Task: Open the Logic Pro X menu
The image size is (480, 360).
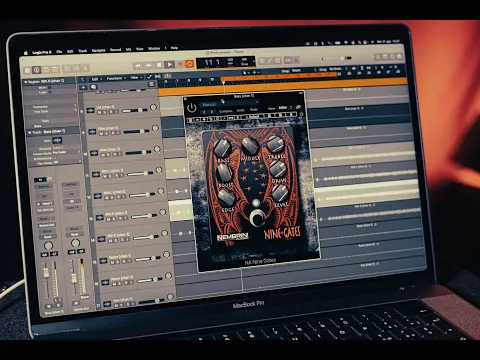Action: point(42,52)
